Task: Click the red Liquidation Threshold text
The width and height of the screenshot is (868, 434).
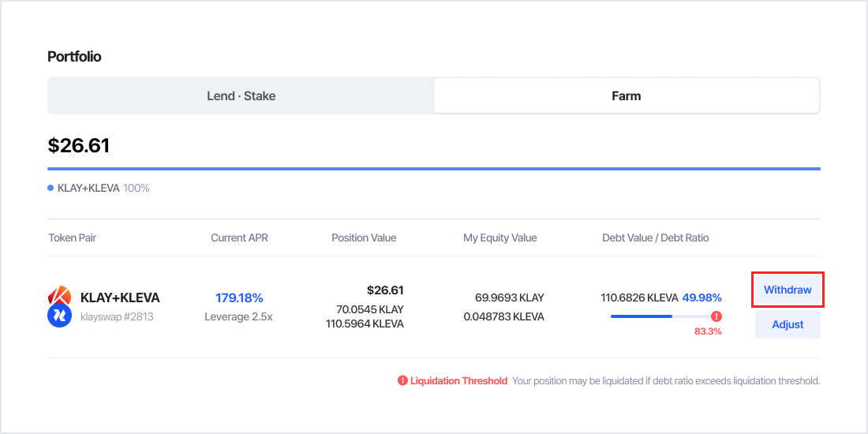Action: point(458,381)
